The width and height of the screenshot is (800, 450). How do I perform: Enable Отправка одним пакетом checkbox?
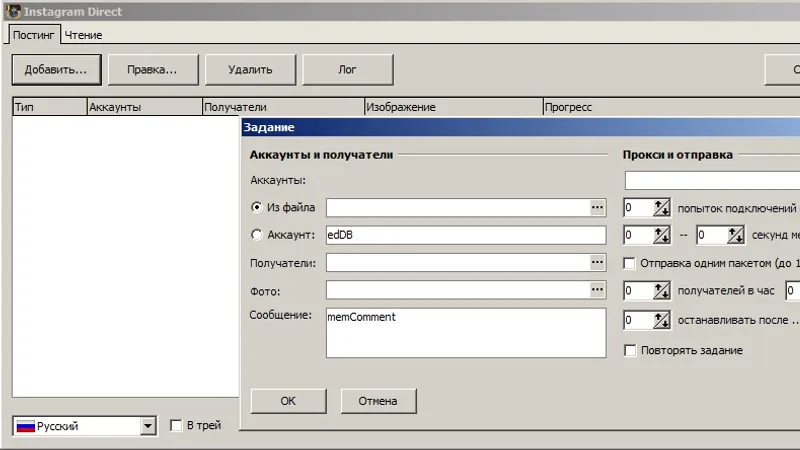click(x=630, y=263)
